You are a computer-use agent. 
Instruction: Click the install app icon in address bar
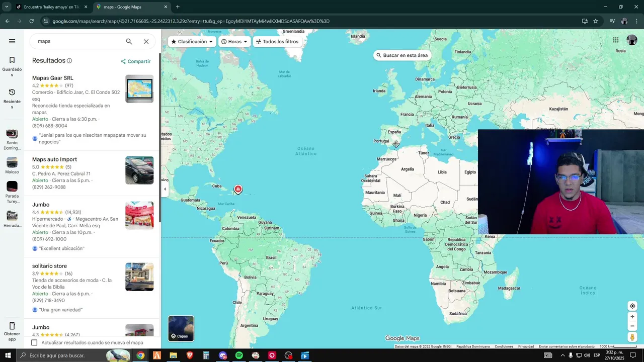point(585,21)
